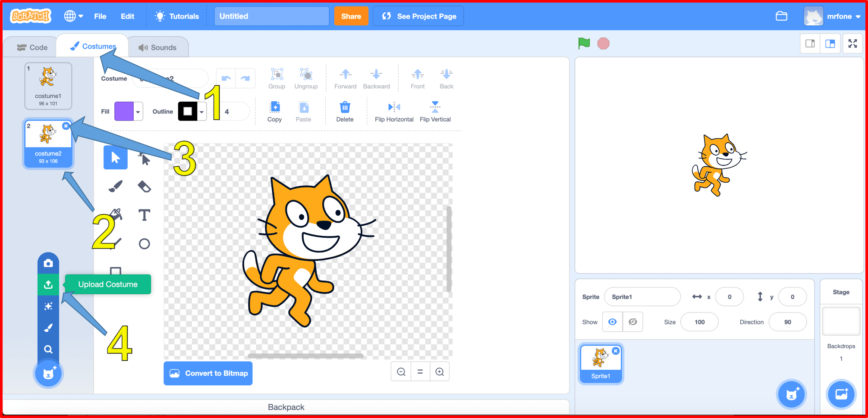Delete the selected shape

tap(345, 112)
